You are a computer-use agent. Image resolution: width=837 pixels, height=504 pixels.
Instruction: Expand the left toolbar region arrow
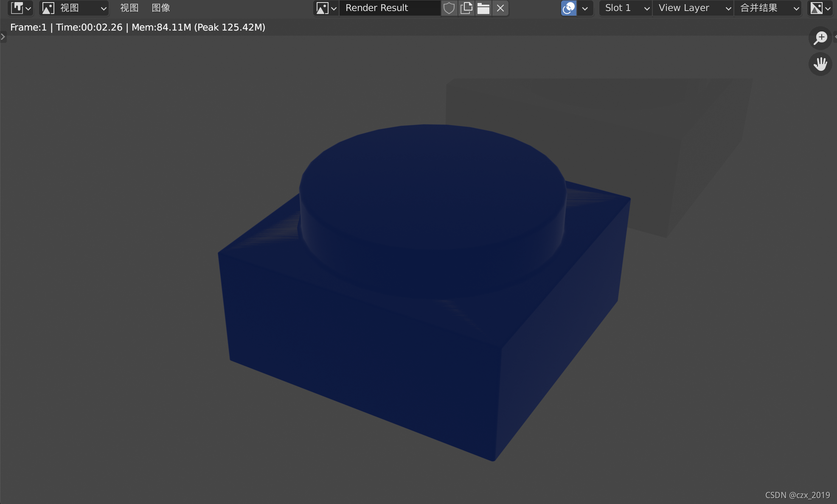3,37
